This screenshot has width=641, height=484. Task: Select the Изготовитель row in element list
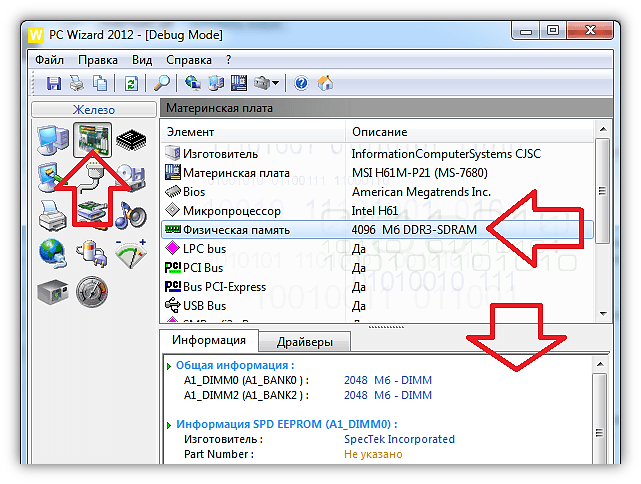point(377,154)
